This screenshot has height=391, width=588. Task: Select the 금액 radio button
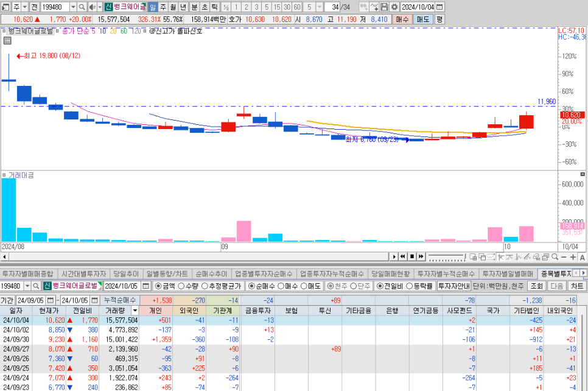[x=158, y=286]
